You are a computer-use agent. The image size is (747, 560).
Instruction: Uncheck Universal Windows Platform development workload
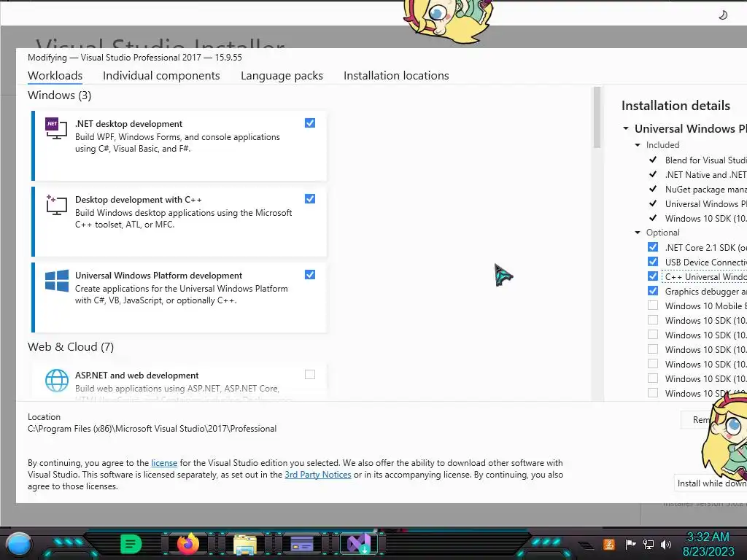click(x=309, y=274)
